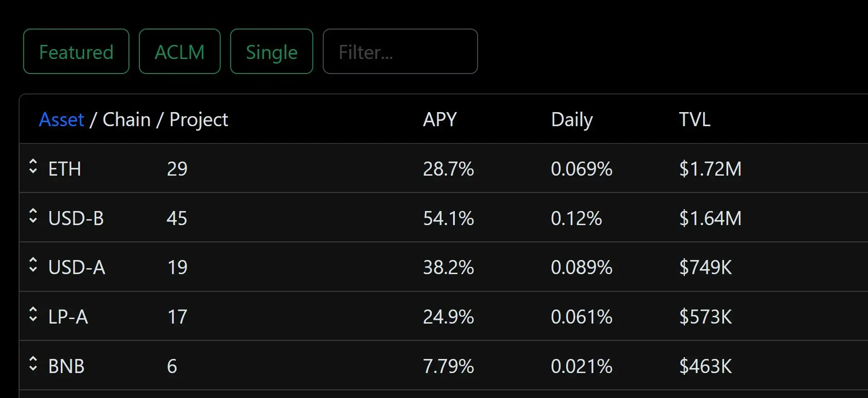868x398 pixels.
Task: Select the USD-A asset row
Action: click(x=77, y=267)
